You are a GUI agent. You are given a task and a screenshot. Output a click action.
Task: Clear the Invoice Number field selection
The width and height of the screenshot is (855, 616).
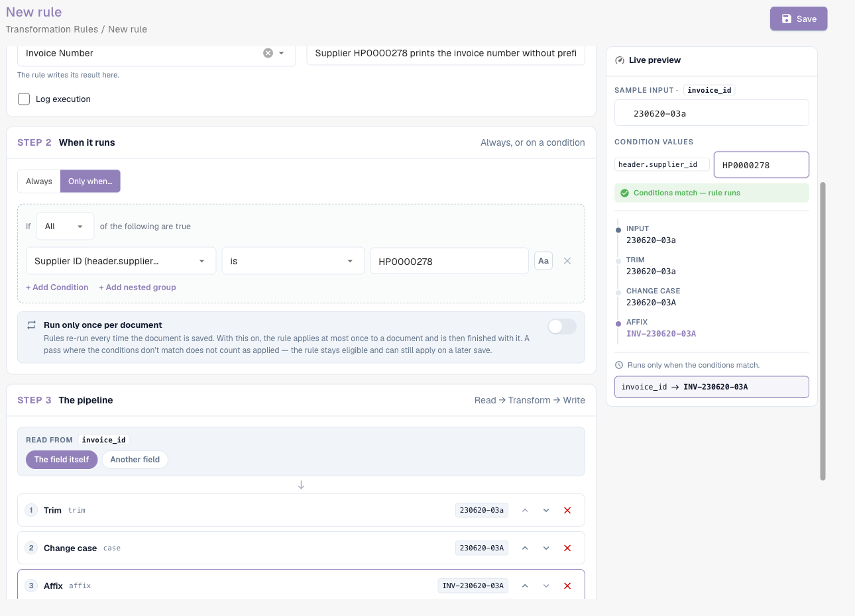click(x=268, y=53)
